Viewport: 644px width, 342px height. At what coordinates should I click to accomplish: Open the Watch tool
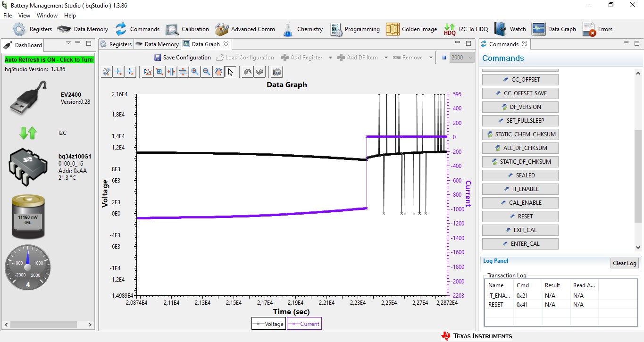click(x=510, y=29)
